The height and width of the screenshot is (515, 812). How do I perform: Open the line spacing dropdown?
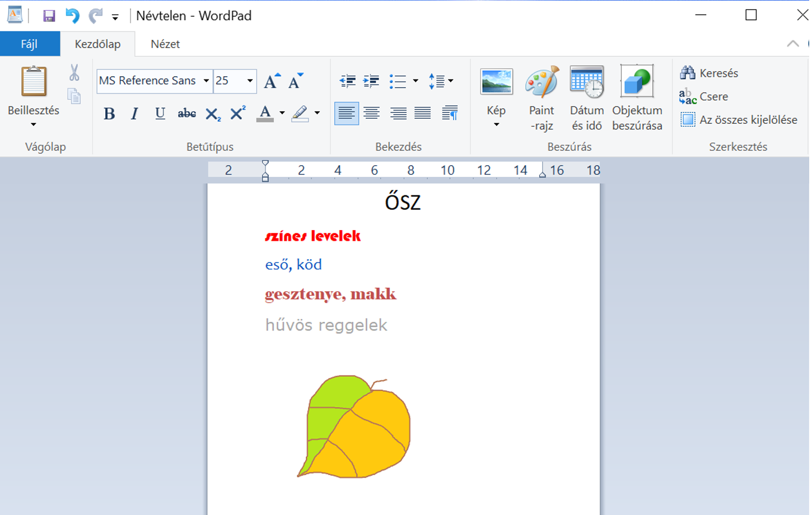pyautogui.click(x=441, y=81)
